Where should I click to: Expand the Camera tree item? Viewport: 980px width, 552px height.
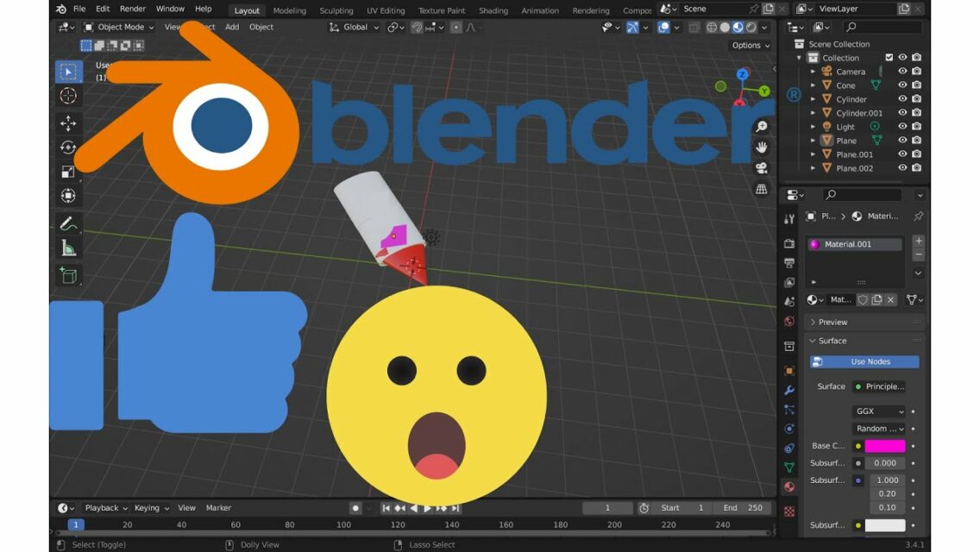click(814, 72)
